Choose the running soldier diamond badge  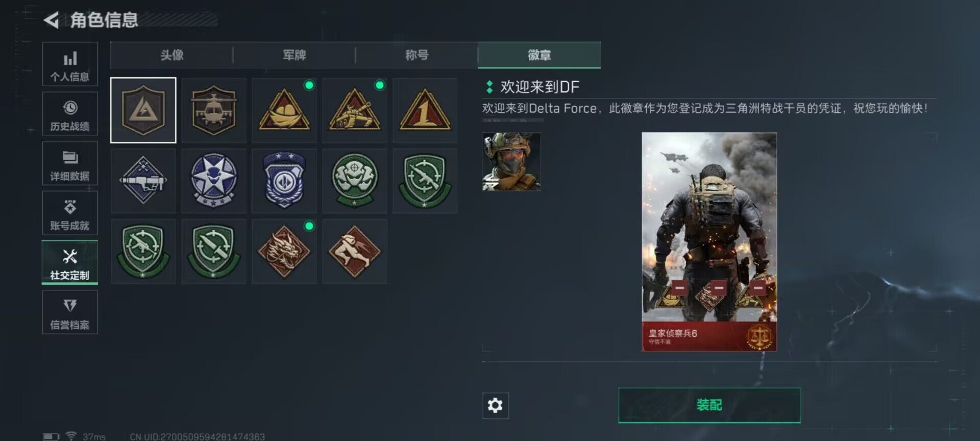(355, 251)
